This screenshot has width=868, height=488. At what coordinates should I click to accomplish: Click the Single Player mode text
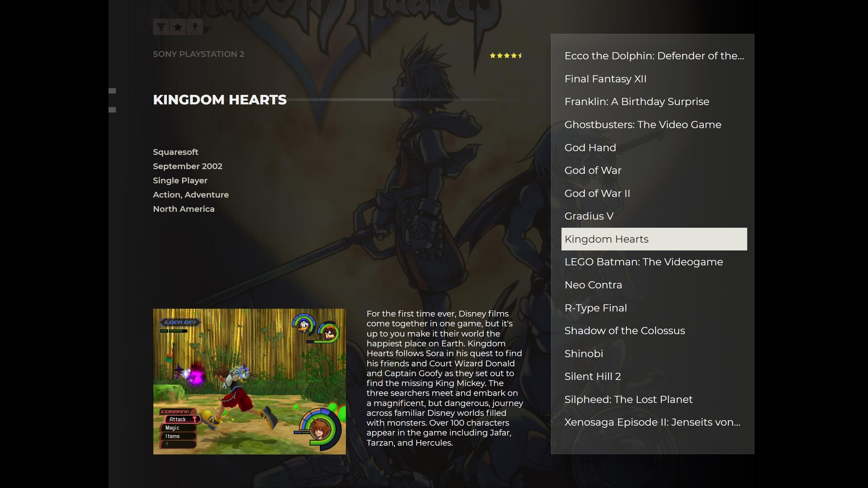180,181
